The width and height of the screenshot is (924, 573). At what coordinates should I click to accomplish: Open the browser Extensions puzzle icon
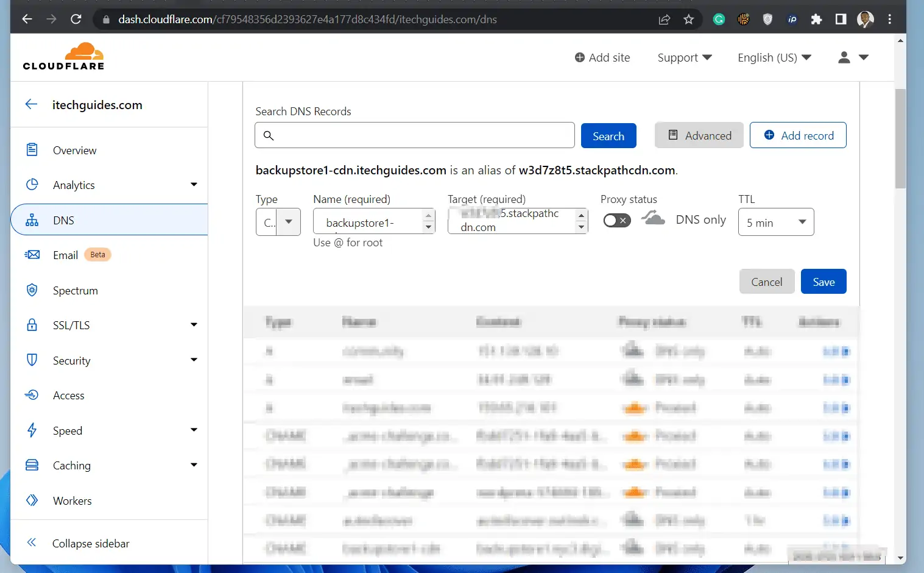point(816,20)
